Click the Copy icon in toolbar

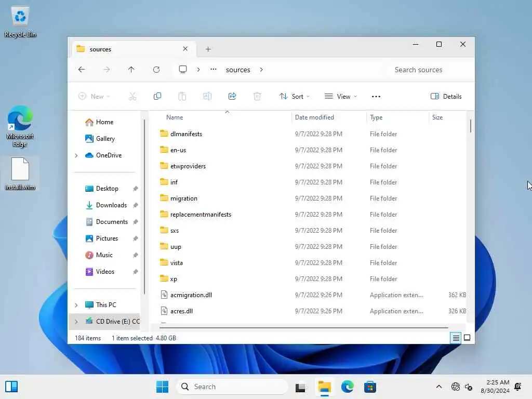coord(157,96)
